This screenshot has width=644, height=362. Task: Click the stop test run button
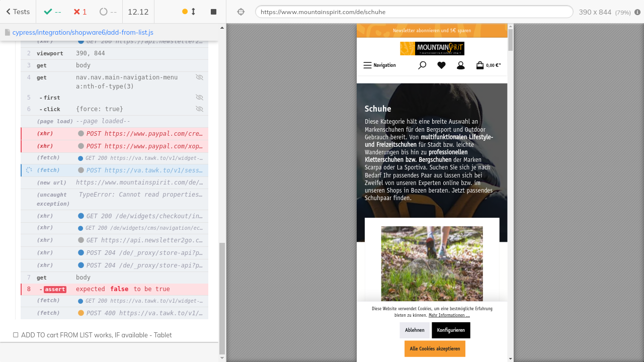(213, 12)
